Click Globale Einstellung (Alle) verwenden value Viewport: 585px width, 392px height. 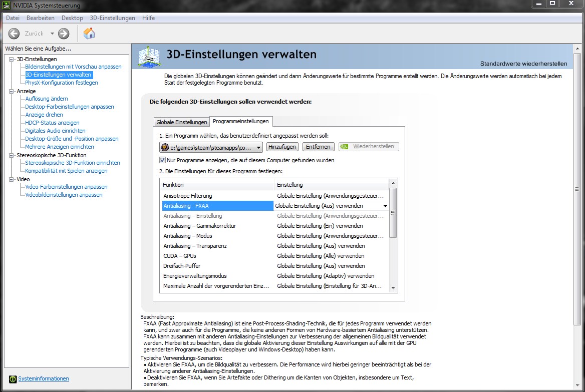tap(321, 256)
